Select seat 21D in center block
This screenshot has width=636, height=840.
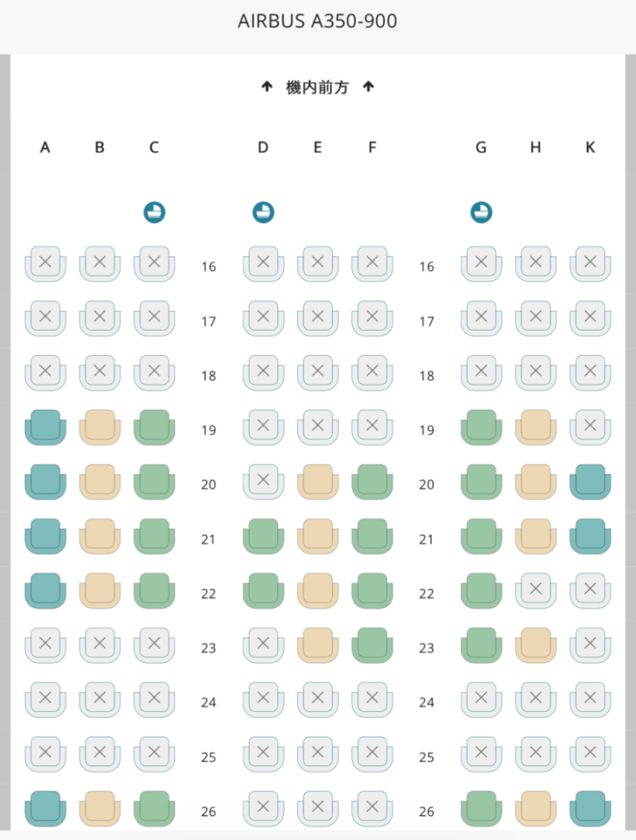pyautogui.click(x=263, y=536)
